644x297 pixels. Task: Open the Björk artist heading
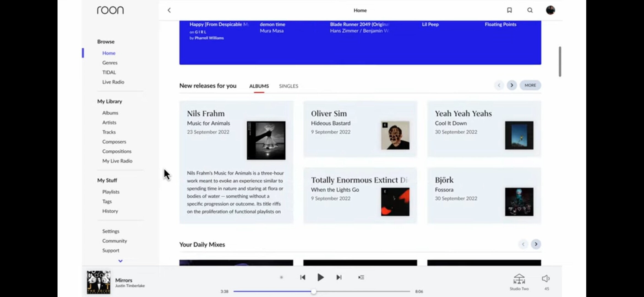[x=444, y=180]
